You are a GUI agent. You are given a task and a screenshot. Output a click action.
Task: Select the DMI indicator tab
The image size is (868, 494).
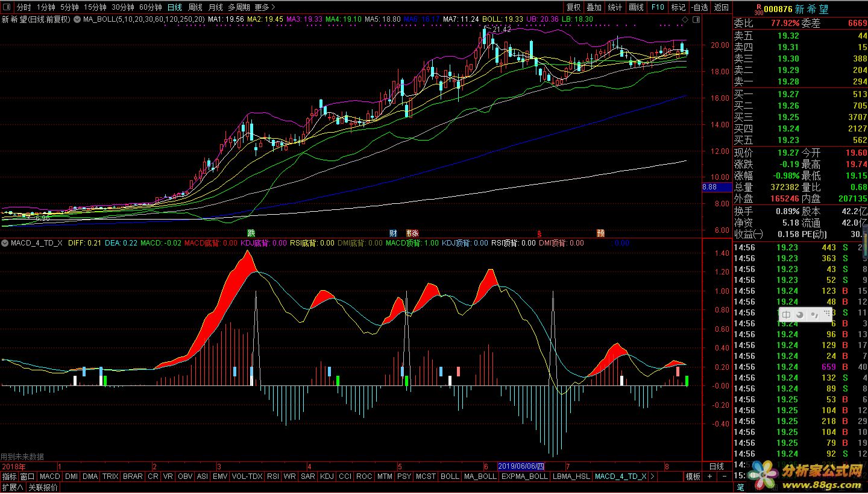click(71, 477)
